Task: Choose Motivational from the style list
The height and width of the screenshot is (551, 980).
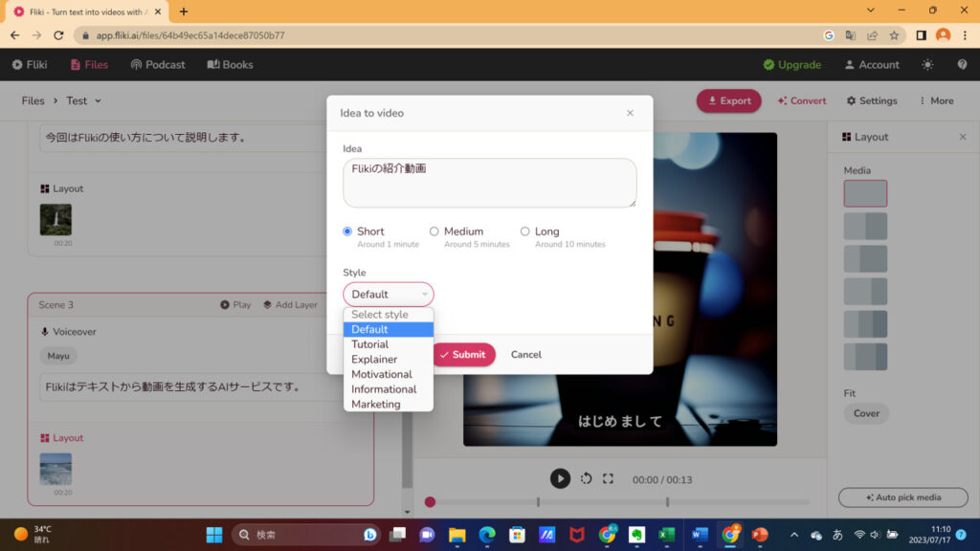Action: point(389,374)
